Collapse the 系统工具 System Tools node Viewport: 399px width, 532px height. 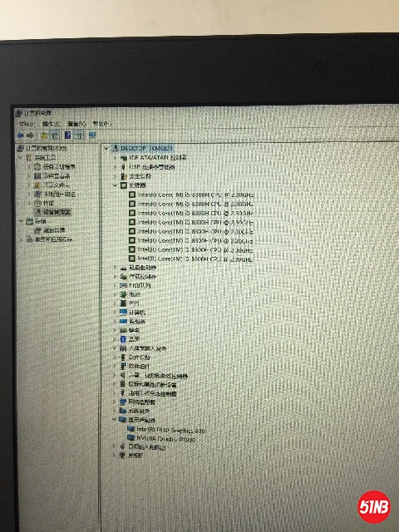[21, 157]
